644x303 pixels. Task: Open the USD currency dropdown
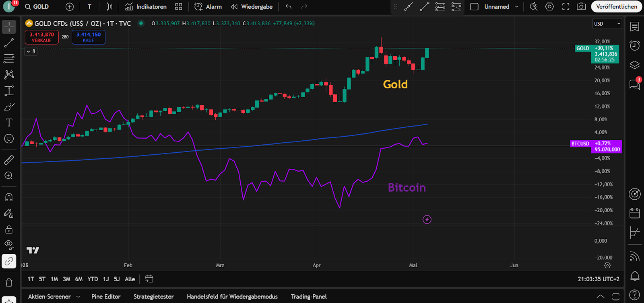607,24
